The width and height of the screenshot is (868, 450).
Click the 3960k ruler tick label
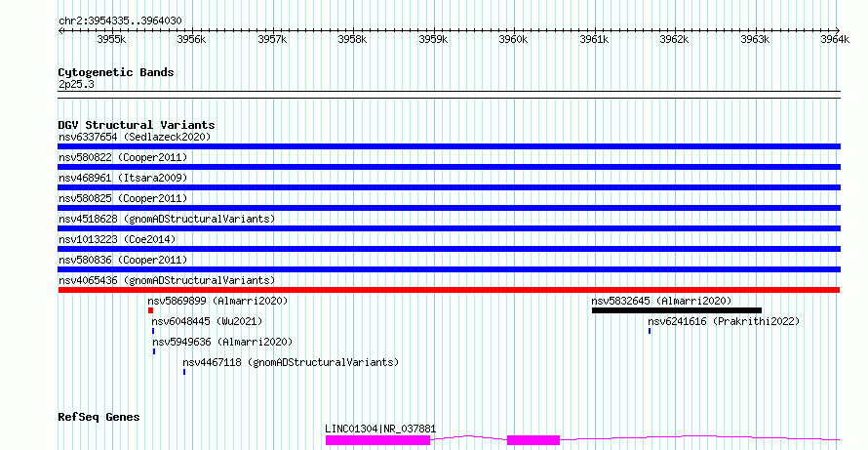[514, 39]
